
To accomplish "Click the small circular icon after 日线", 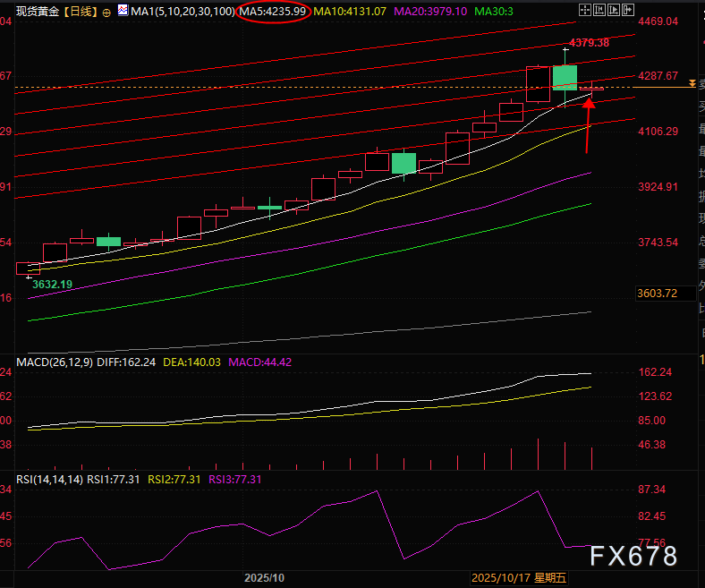I will click(x=107, y=12).
